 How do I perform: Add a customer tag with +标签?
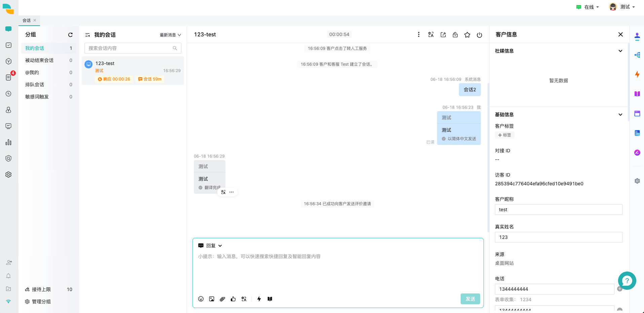(504, 135)
